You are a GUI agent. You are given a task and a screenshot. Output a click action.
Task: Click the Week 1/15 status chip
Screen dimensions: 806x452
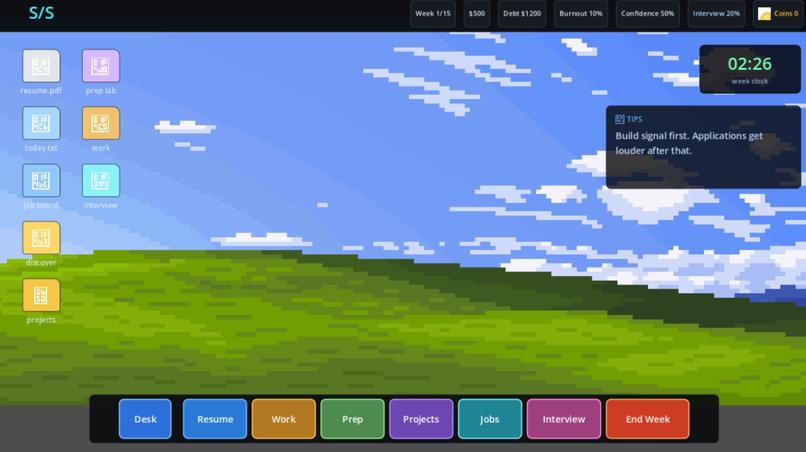(x=433, y=13)
